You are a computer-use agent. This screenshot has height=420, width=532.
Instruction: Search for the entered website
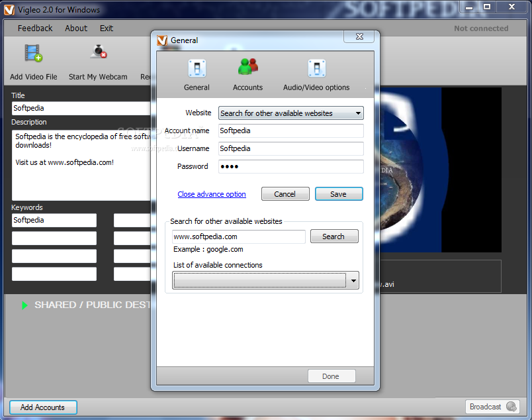[334, 236]
